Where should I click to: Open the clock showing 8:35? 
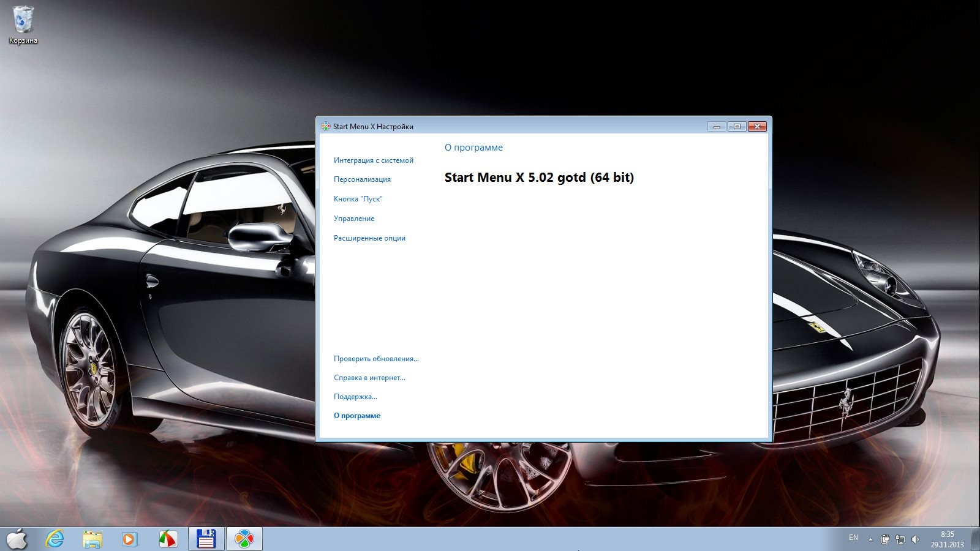pyautogui.click(x=947, y=539)
